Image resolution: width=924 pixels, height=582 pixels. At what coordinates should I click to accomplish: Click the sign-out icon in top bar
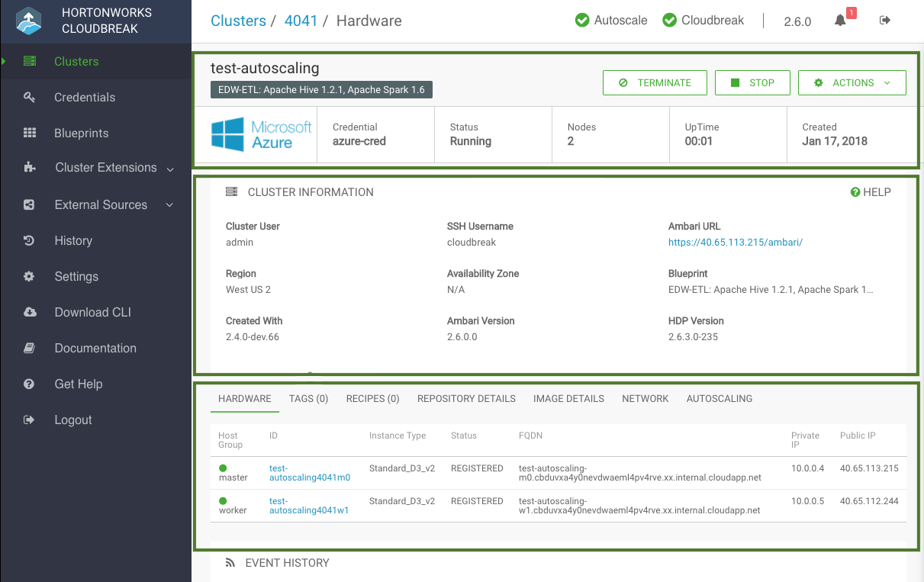[885, 21]
